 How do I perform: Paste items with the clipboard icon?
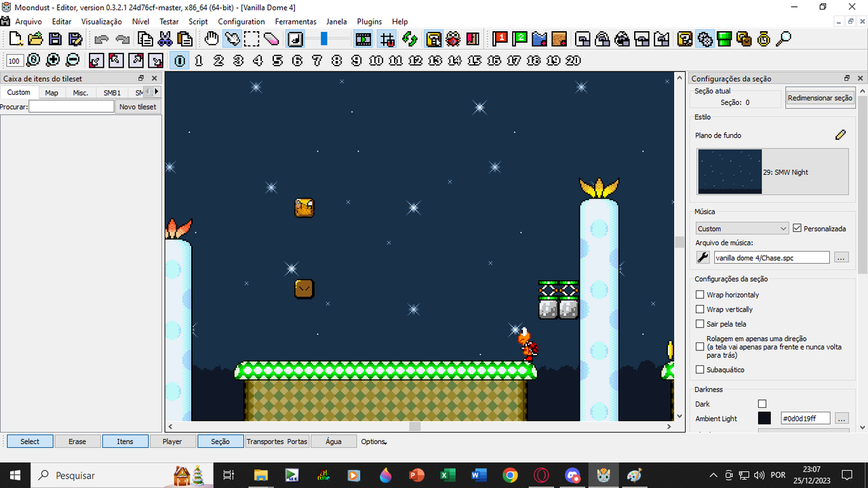pyautogui.click(x=184, y=39)
